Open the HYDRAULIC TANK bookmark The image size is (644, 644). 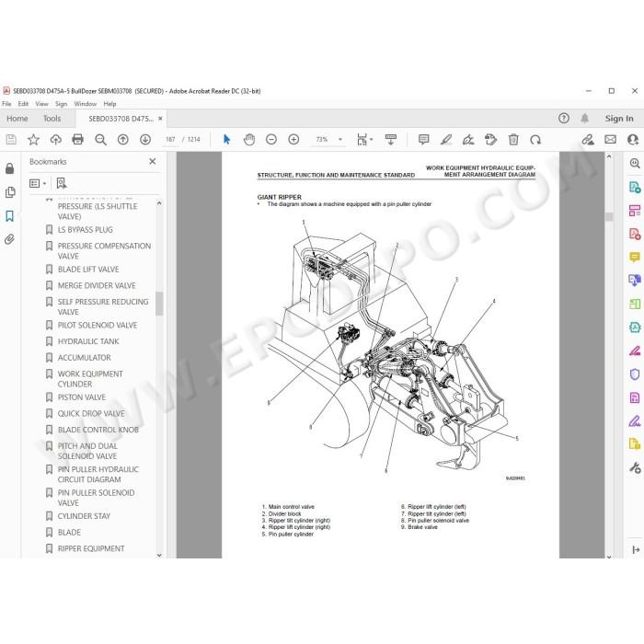88,341
